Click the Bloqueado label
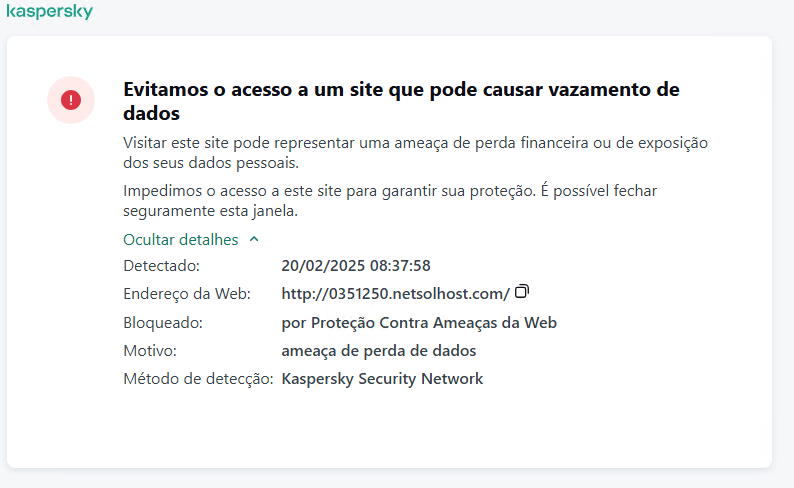Viewport: 794px width, 488px height. point(163,323)
